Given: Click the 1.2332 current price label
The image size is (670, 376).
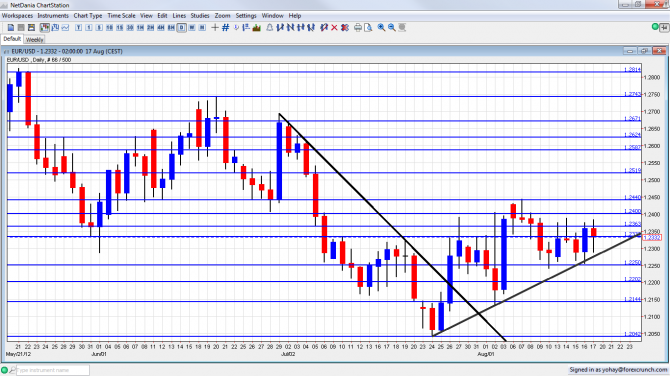Looking at the screenshot, I should [652, 238].
